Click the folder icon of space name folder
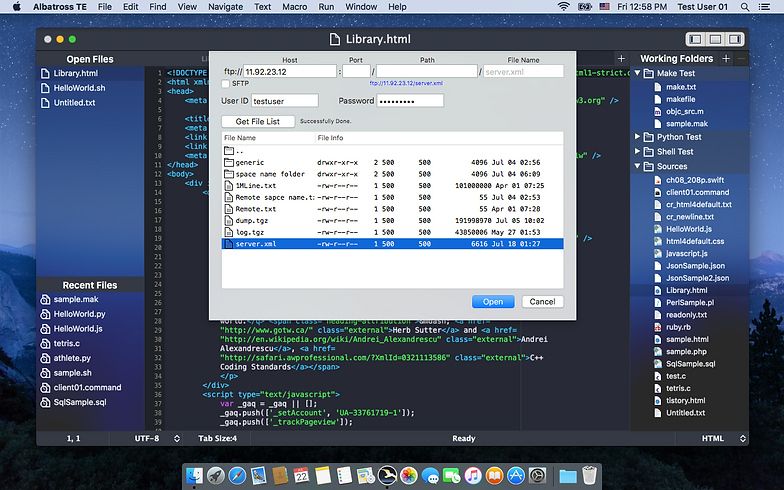The image size is (784, 490). pos(228,174)
